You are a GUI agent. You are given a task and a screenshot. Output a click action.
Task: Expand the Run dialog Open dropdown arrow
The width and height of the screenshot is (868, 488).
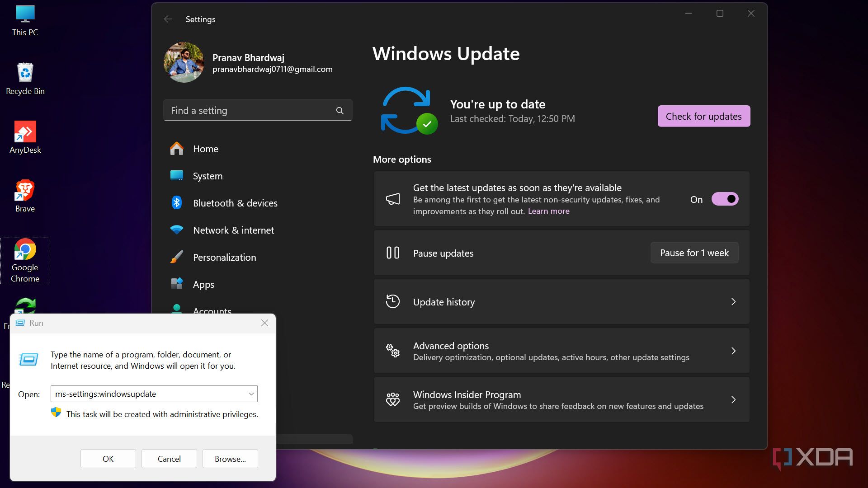pos(251,394)
